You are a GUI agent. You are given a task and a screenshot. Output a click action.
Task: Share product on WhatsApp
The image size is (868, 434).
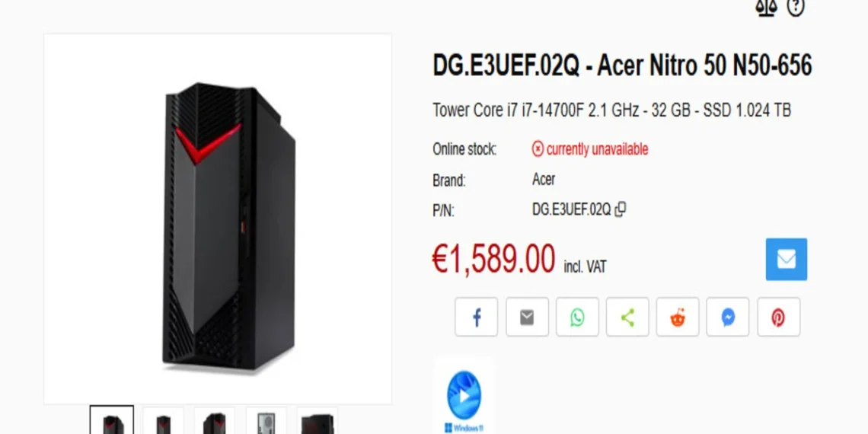577,318
